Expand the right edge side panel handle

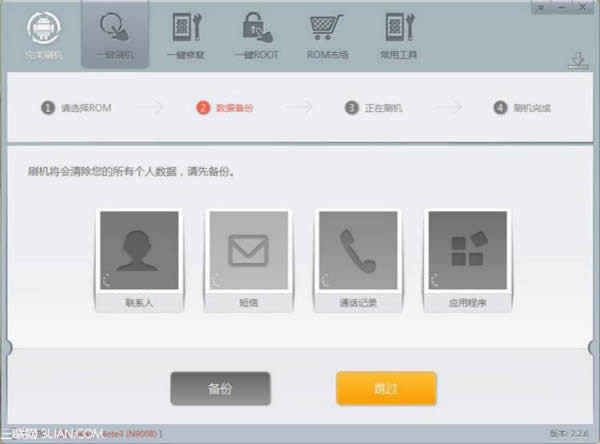coord(596,347)
